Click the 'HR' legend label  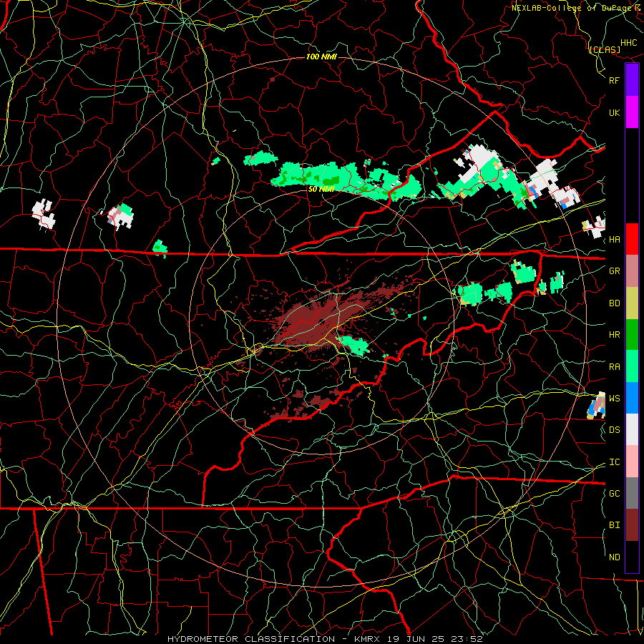614,335
